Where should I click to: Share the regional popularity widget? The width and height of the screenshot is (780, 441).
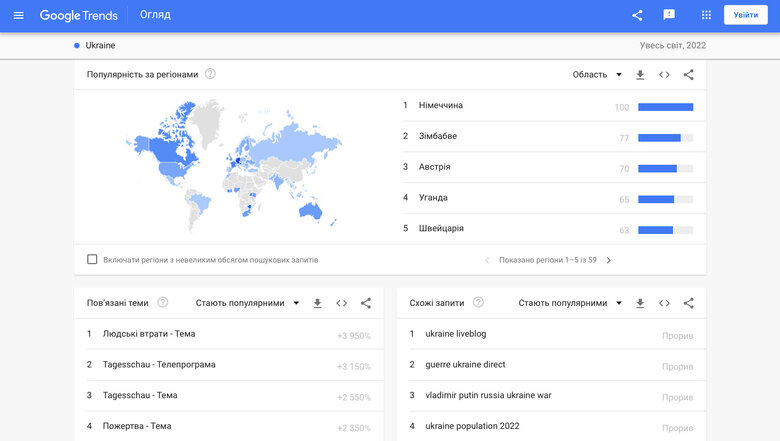pos(688,75)
